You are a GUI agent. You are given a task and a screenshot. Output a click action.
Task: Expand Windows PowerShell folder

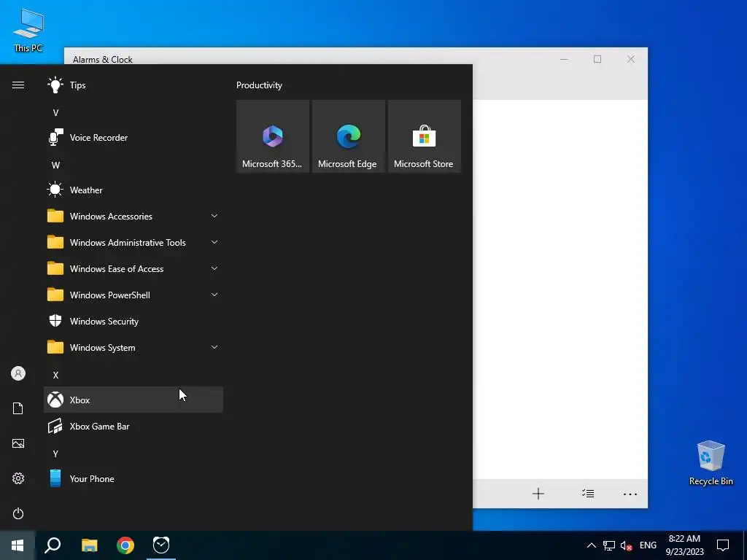point(133,295)
